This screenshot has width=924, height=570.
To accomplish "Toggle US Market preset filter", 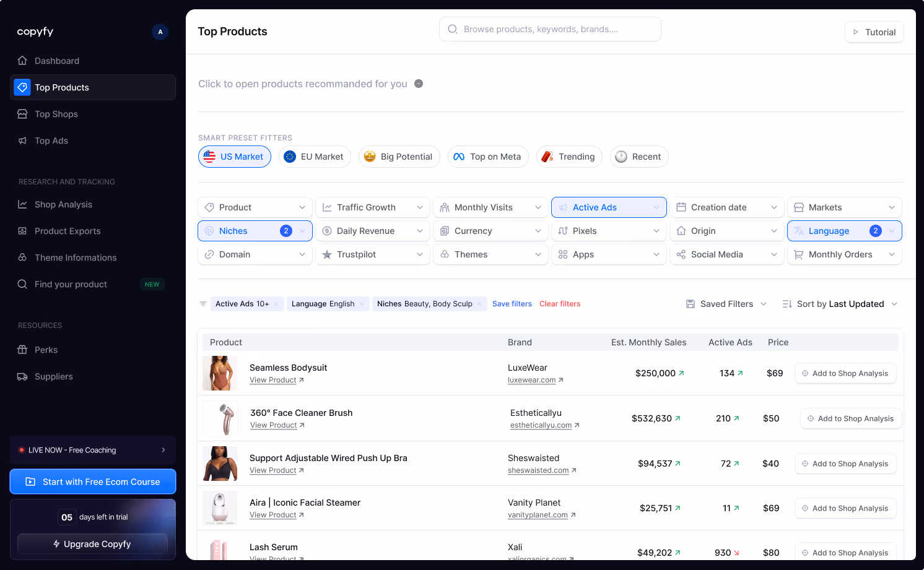I will tap(235, 157).
